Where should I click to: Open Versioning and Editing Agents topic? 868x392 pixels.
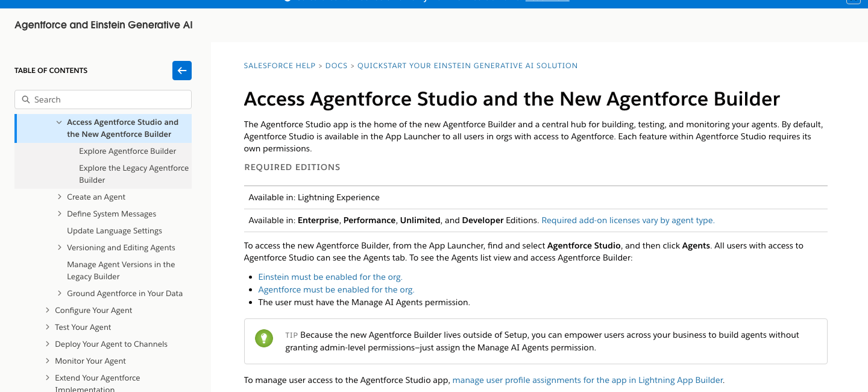[x=121, y=248]
